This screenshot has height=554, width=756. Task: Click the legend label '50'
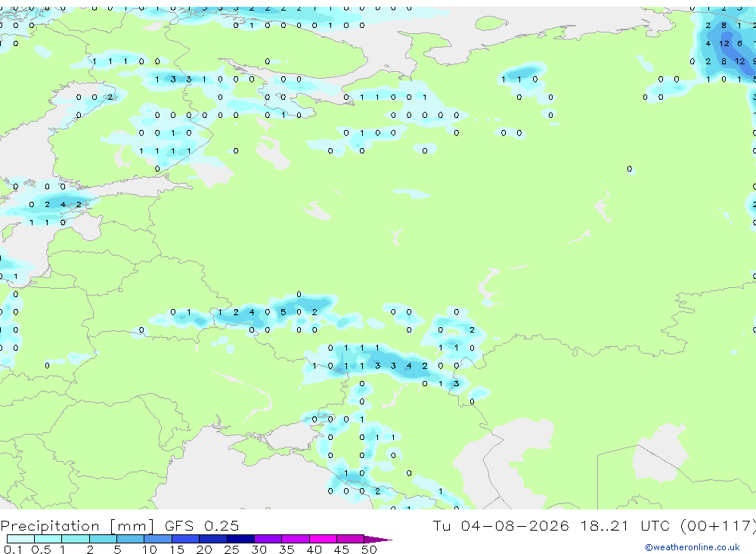(369, 549)
